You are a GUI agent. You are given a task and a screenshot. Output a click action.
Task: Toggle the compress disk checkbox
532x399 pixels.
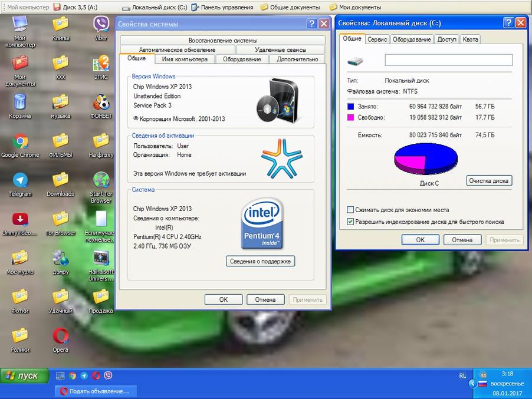[x=350, y=210]
